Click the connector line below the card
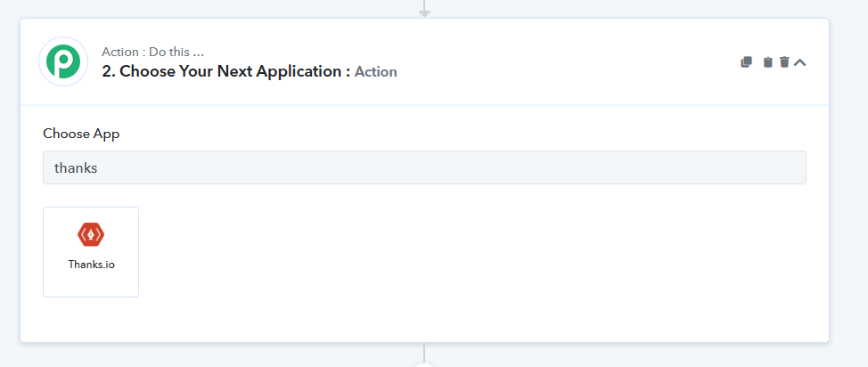The image size is (868, 367). tap(424, 352)
